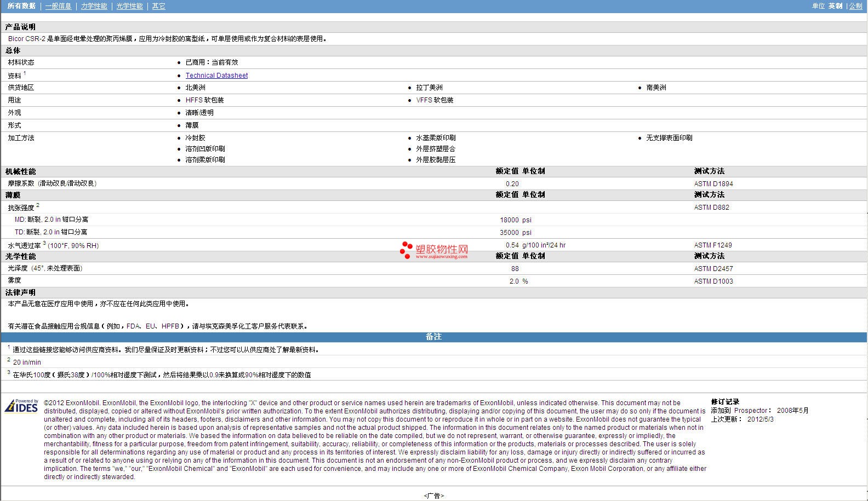Click the 外层挤塑层合 entry
Image resolution: width=868 pixels, height=501 pixels.
(x=436, y=149)
